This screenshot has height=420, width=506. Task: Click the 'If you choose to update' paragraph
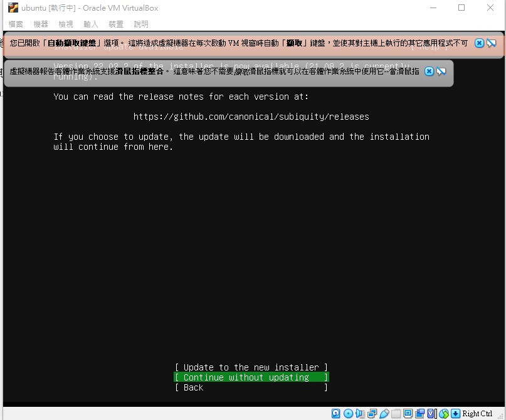coord(241,142)
